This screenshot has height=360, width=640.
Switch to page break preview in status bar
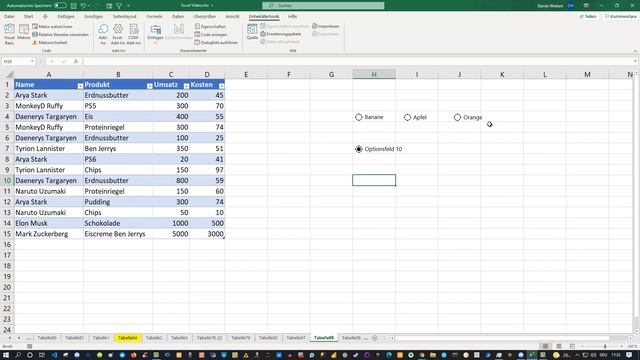tap(572, 347)
